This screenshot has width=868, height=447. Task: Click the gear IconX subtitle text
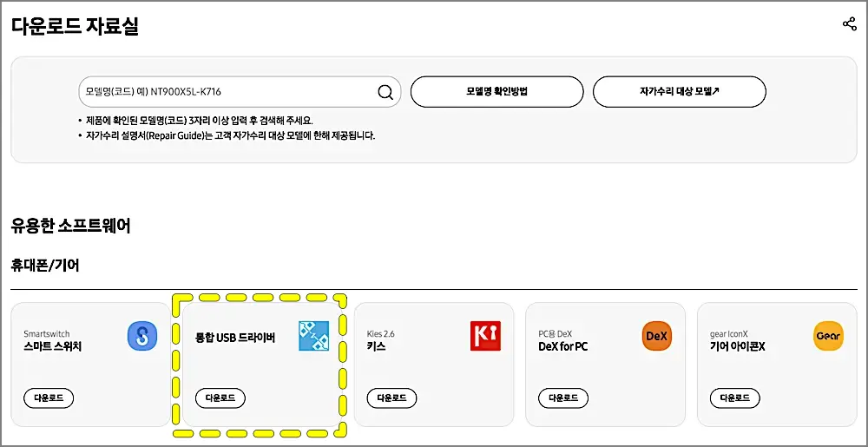729,333
